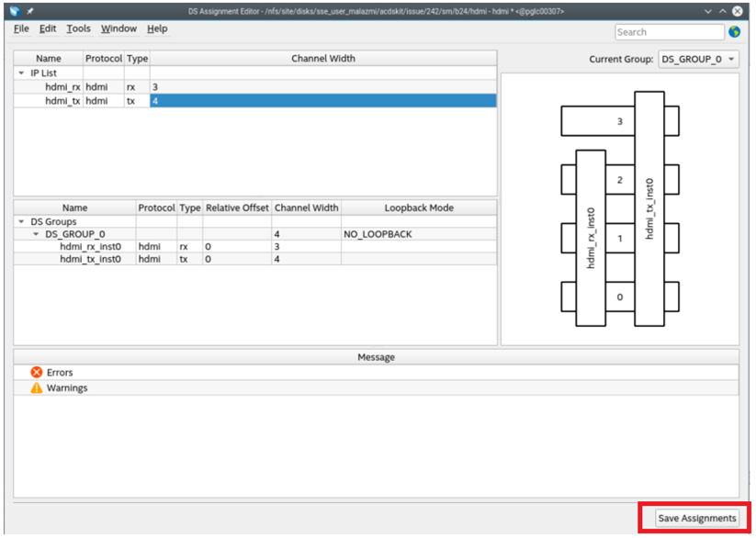Screen dimensions: 756x538
Task: Click the Message panel header
Action: (376, 357)
